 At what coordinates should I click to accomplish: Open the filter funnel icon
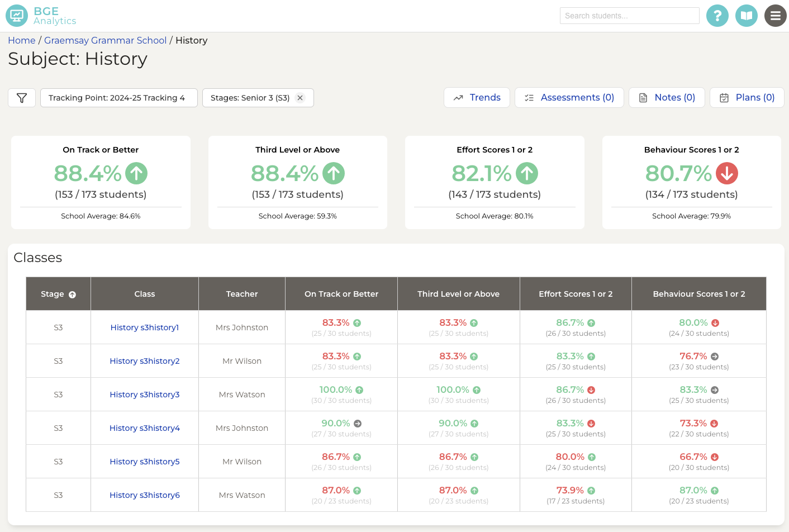(x=22, y=97)
